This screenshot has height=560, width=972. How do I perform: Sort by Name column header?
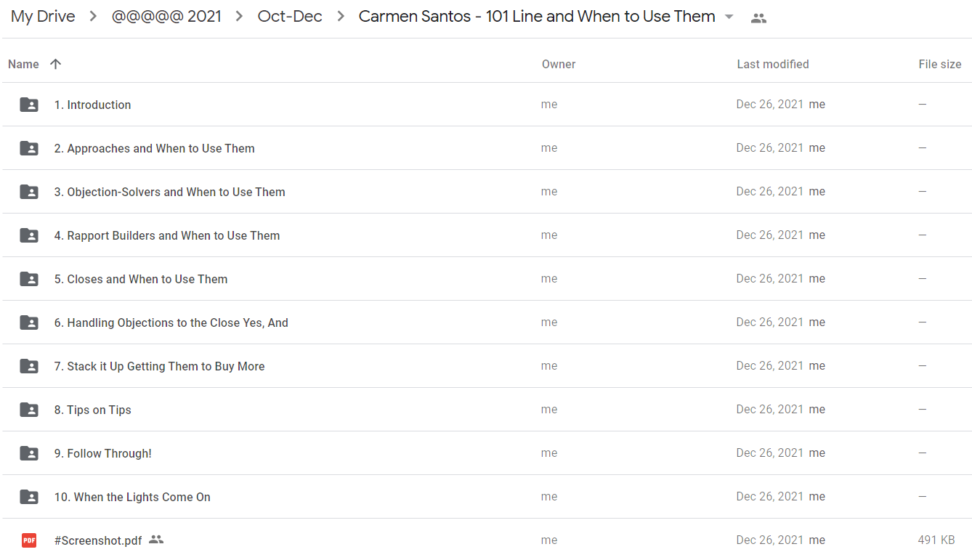pos(23,64)
